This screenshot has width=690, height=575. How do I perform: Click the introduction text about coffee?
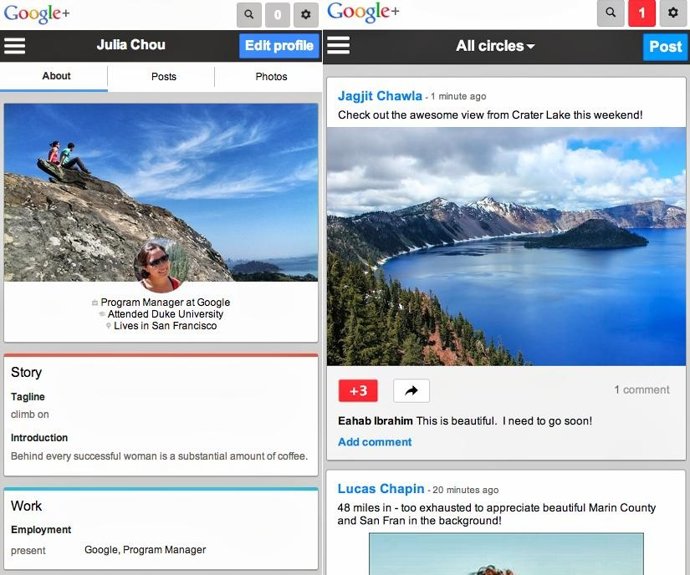(x=159, y=456)
